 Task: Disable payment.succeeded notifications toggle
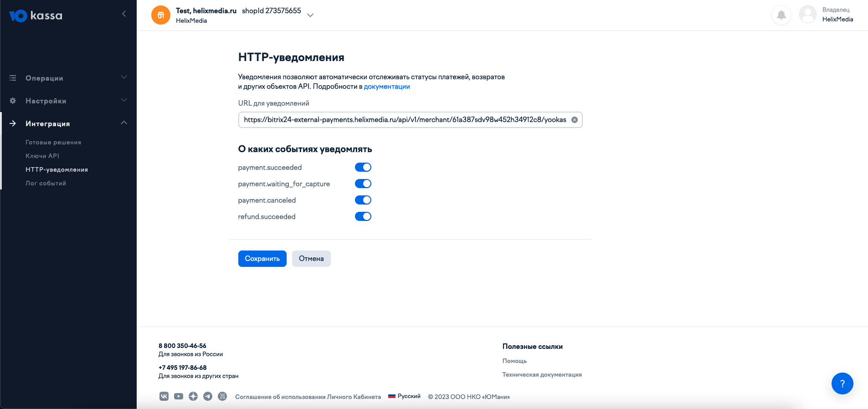pyautogui.click(x=363, y=167)
